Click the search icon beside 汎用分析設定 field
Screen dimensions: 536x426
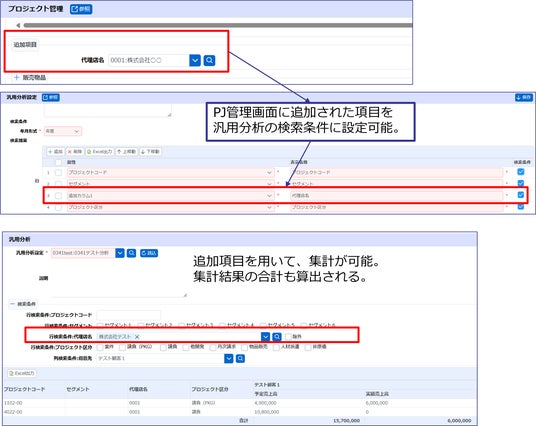click(132, 253)
